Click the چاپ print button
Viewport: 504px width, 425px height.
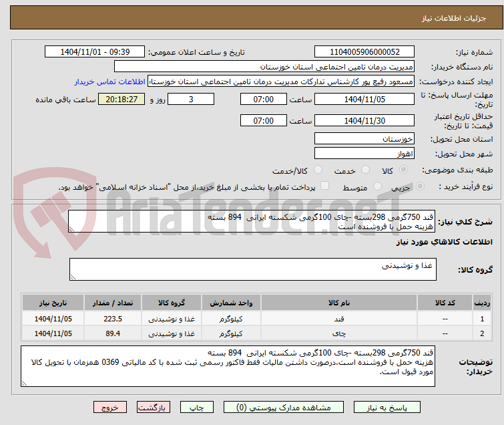(197, 408)
